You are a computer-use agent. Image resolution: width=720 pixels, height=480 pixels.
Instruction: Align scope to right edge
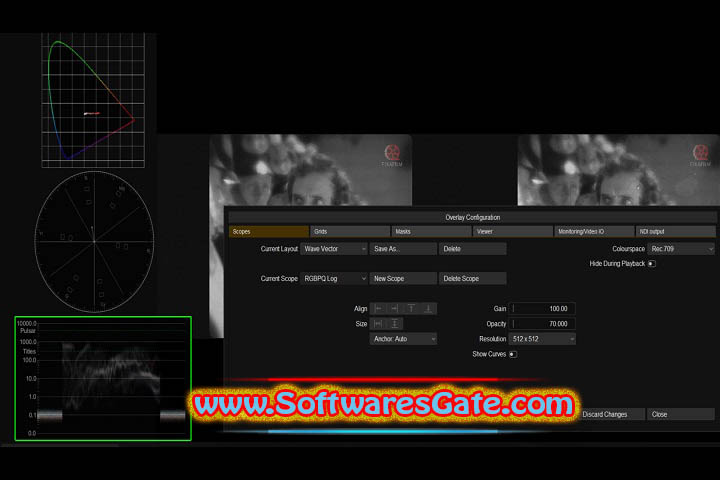pos(395,309)
